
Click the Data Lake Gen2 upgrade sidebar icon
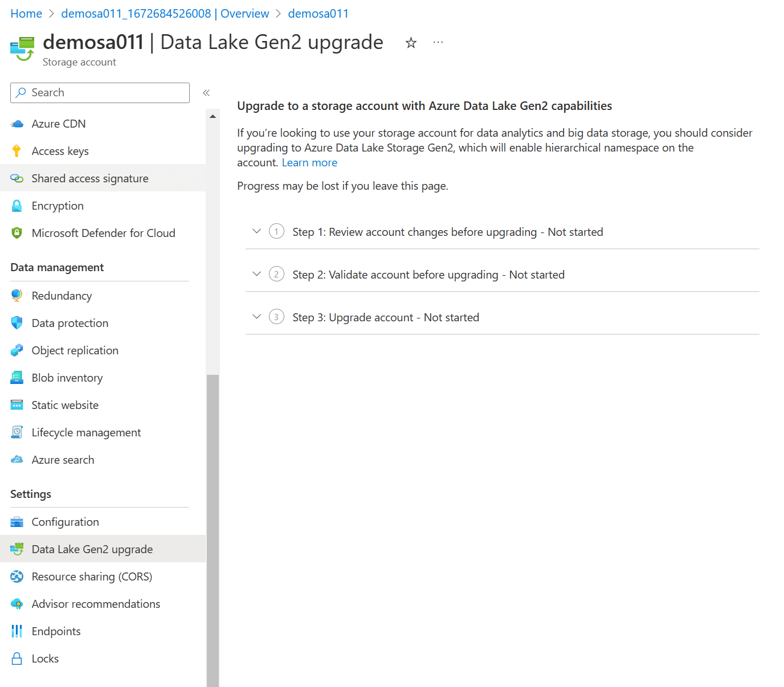coord(17,549)
